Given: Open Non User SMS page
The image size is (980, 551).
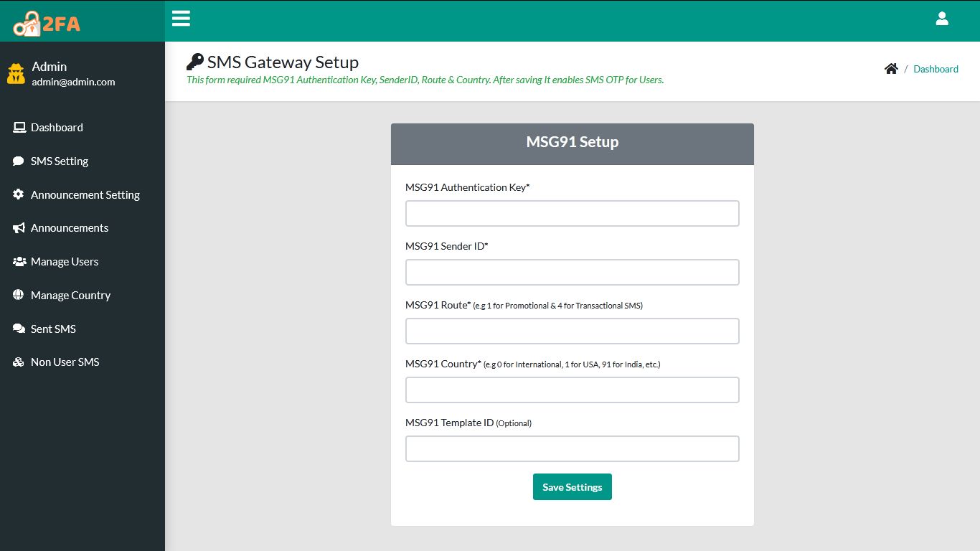Looking at the screenshot, I should coord(65,362).
